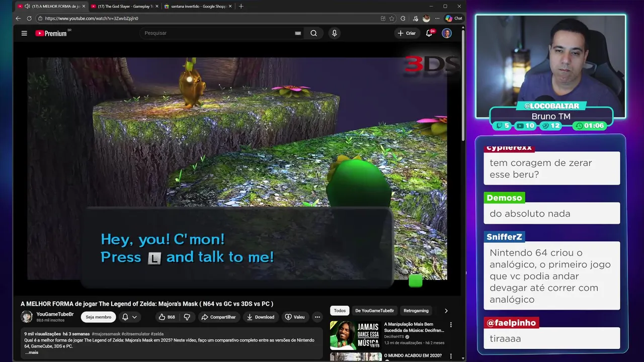The image size is (644, 362).
Task: Open the split-screen/app icon in address bar
Action: (x=383, y=19)
